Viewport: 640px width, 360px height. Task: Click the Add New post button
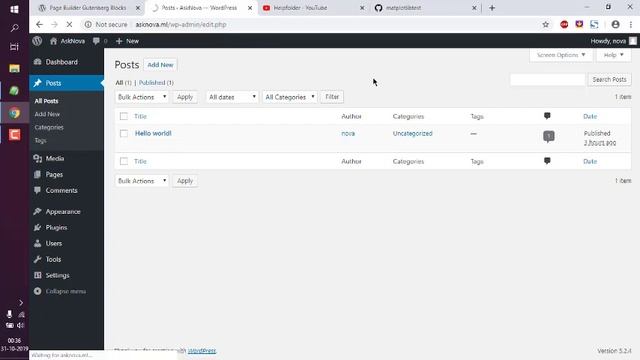click(x=160, y=65)
